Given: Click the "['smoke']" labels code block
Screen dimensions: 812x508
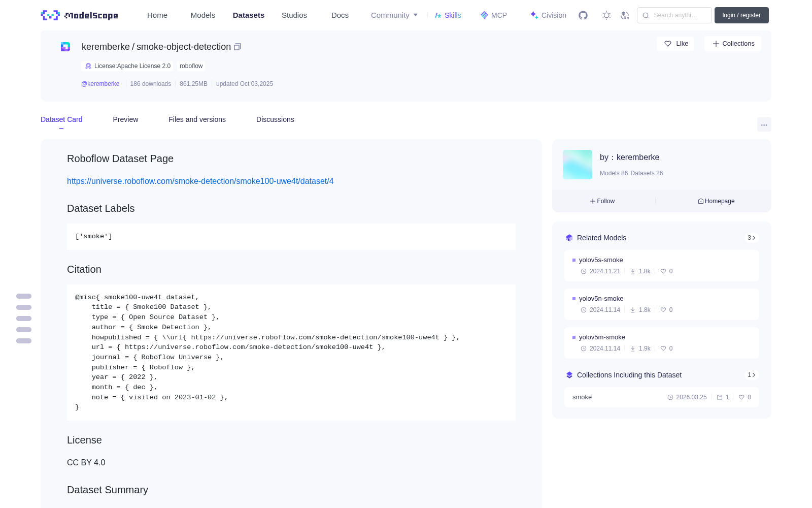Looking at the screenshot, I should point(291,237).
